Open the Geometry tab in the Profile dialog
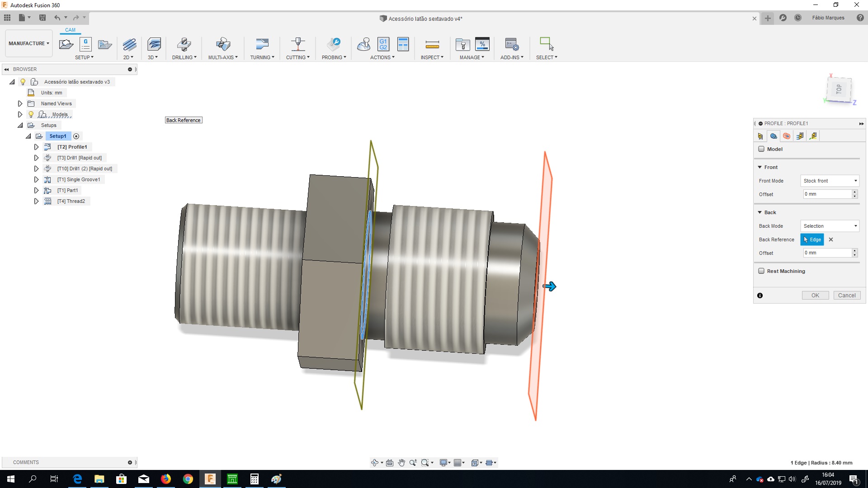Image resolution: width=868 pixels, height=488 pixels. [774, 136]
